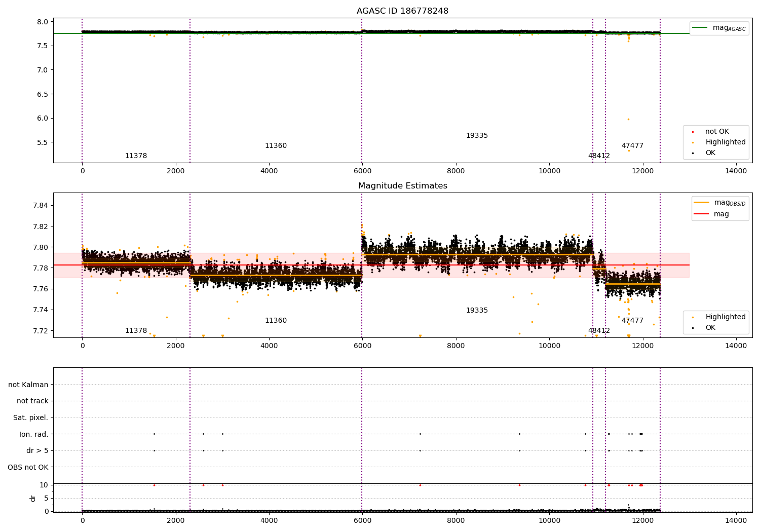Screen dimensions: 760x532
Task: Click the 'Ion. rad.' row label
Action: pyautogui.click(x=34, y=435)
